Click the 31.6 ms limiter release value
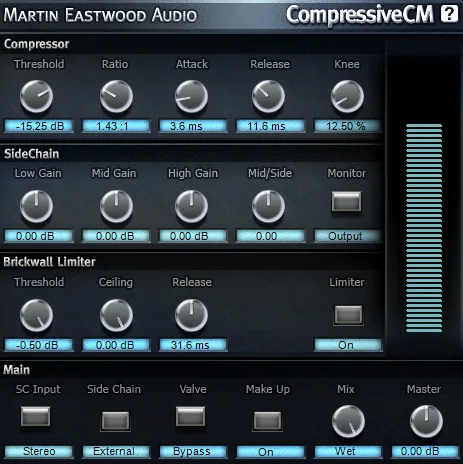The image size is (463, 464). click(x=193, y=345)
